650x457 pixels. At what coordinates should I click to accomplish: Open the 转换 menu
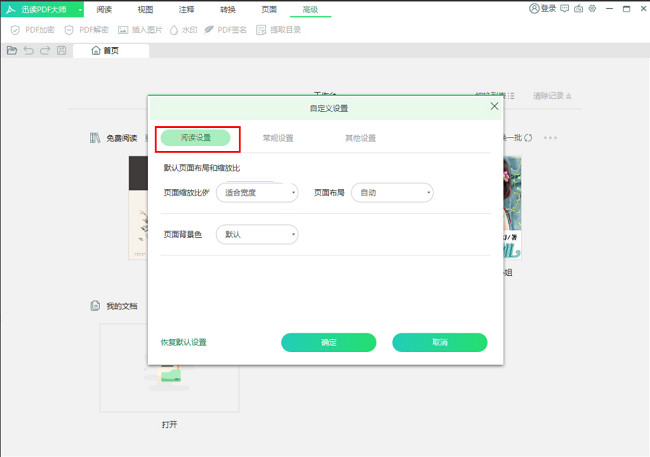pyautogui.click(x=228, y=9)
